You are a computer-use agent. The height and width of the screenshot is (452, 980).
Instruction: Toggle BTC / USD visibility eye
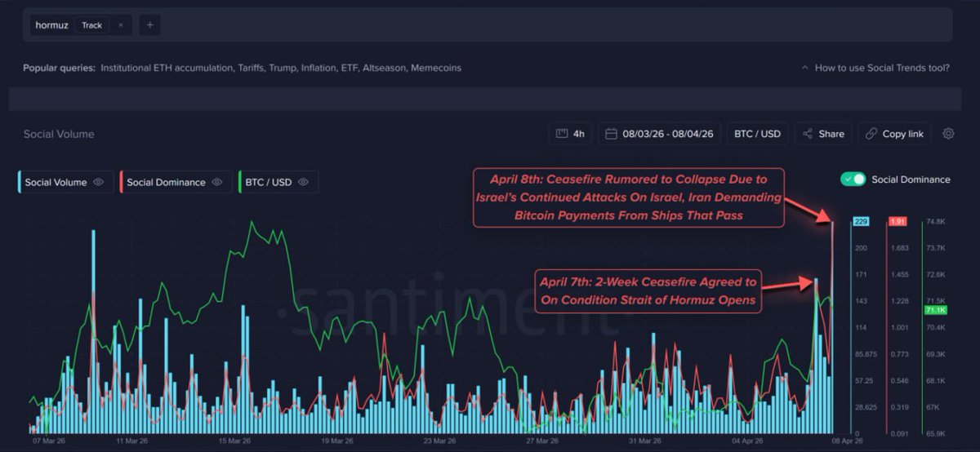303,182
